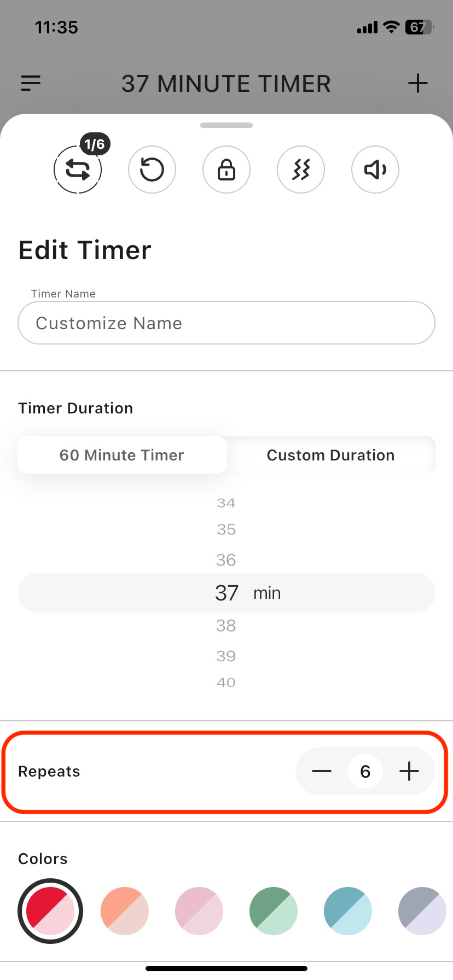
Task: Tap the sound speaker icon
Action: click(x=375, y=170)
